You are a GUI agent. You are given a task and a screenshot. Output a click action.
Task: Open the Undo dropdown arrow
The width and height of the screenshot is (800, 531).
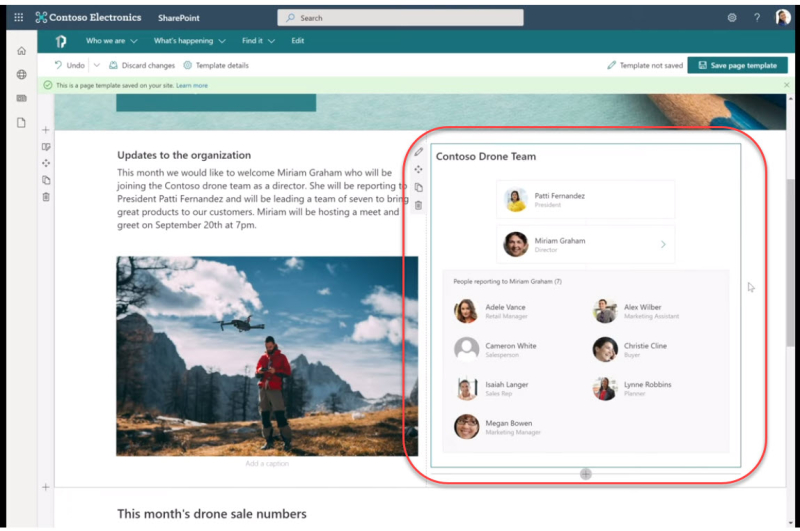click(x=96, y=65)
